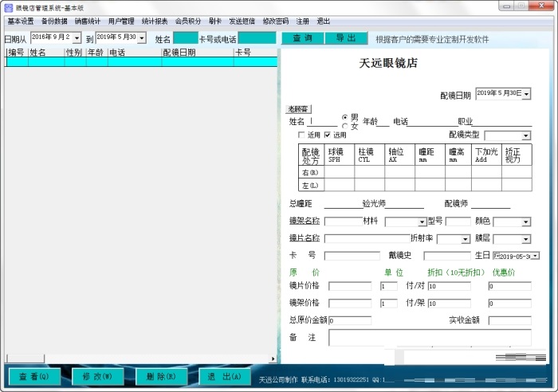Screen dimensions: 558x392
Task: Click the 右(R) 球镜 SPH cell
Action: (339, 172)
